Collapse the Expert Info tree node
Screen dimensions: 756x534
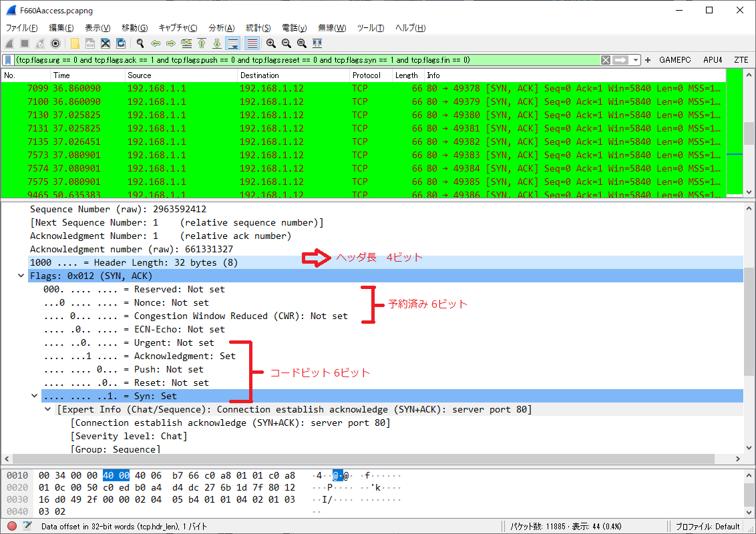point(47,410)
